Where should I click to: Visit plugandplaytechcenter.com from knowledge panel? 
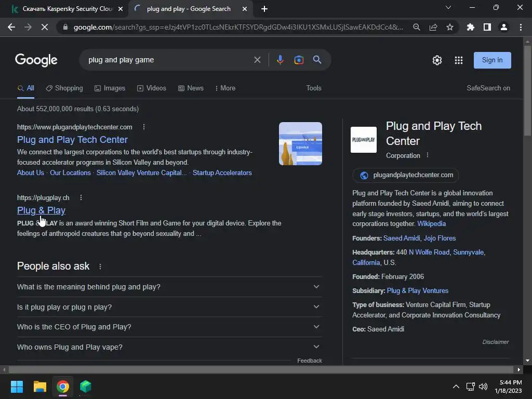[406, 175]
